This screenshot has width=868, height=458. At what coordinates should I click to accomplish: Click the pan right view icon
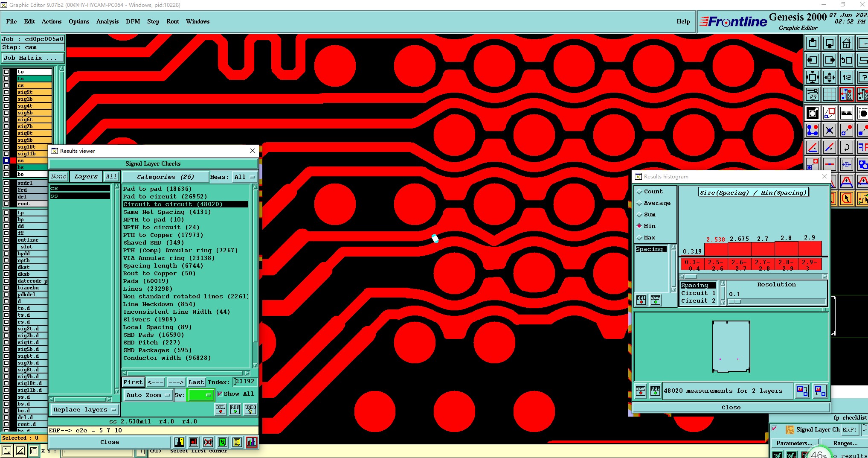830,60
